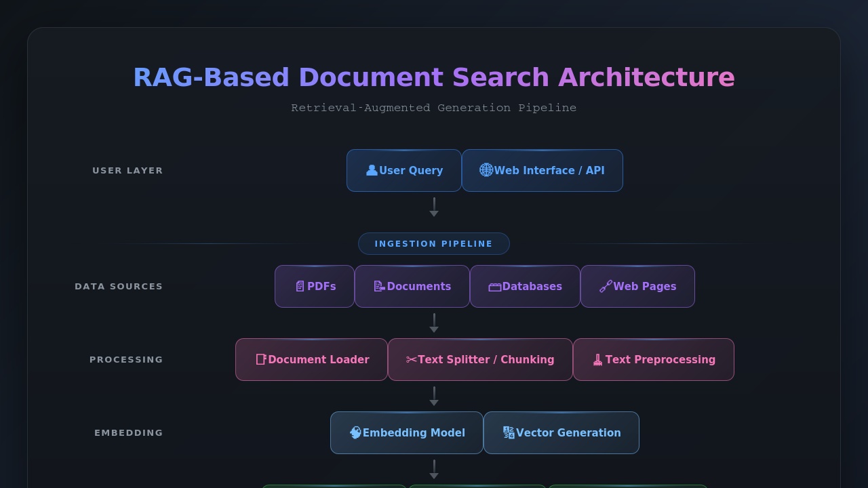Click the DATA SOURCES section label
The image size is (868, 488).
[119, 286]
